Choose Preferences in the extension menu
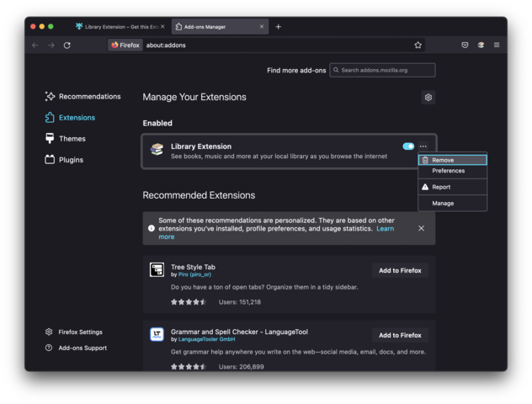Image resolution: width=532 pixels, height=404 pixels. click(453, 171)
